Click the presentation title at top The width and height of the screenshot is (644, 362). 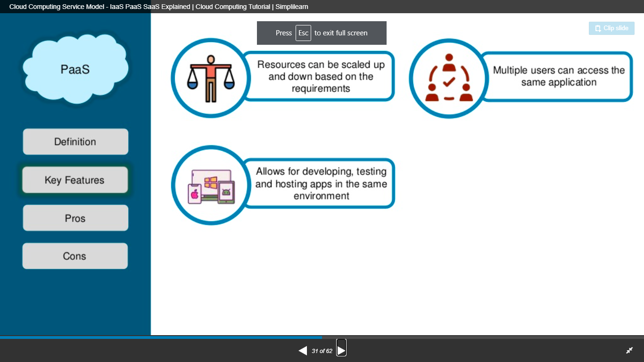(x=159, y=7)
